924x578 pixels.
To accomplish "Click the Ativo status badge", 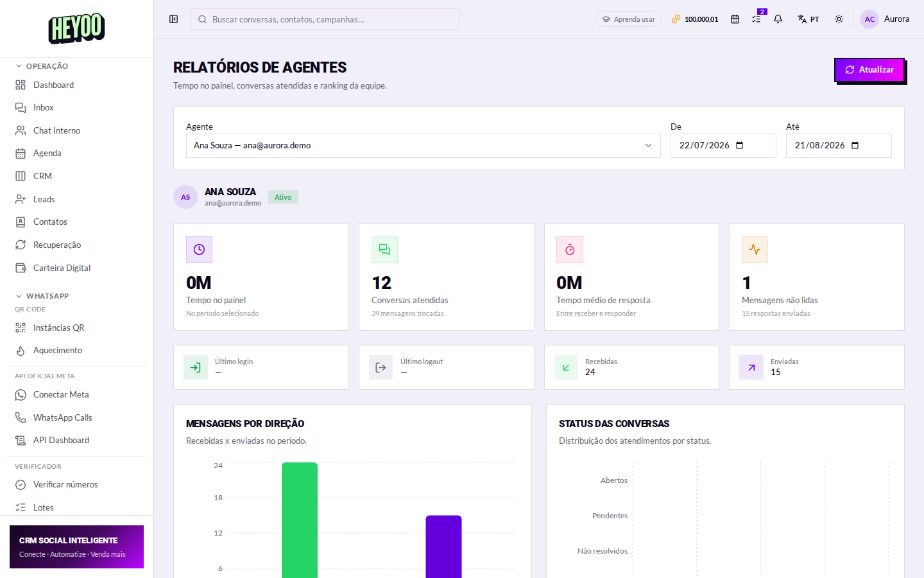I will pyautogui.click(x=283, y=197).
